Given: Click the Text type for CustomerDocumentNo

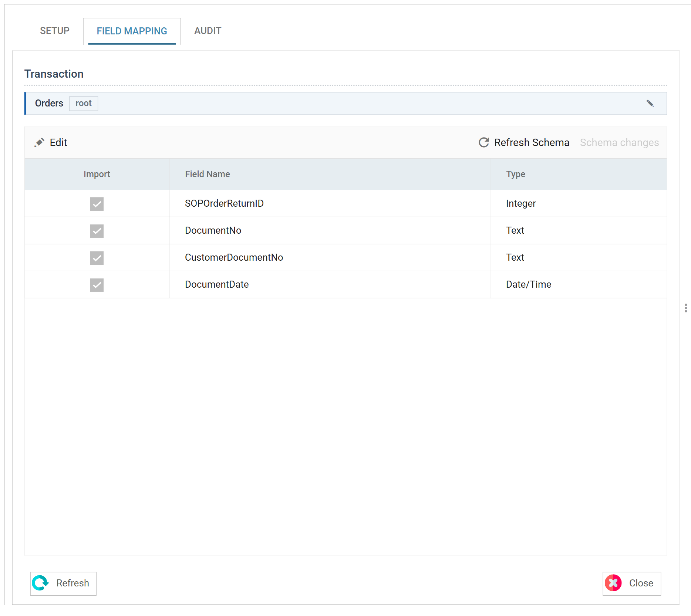Looking at the screenshot, I should 579,257.
